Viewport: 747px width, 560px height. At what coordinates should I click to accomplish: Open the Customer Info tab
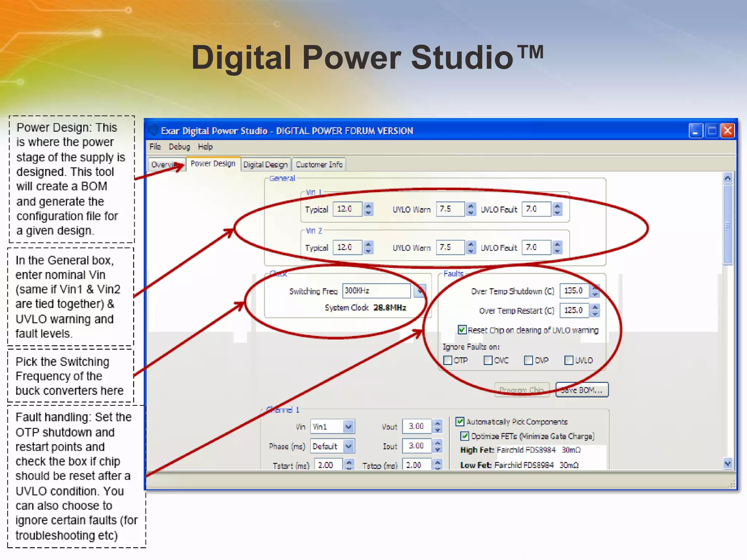point(319,164)
